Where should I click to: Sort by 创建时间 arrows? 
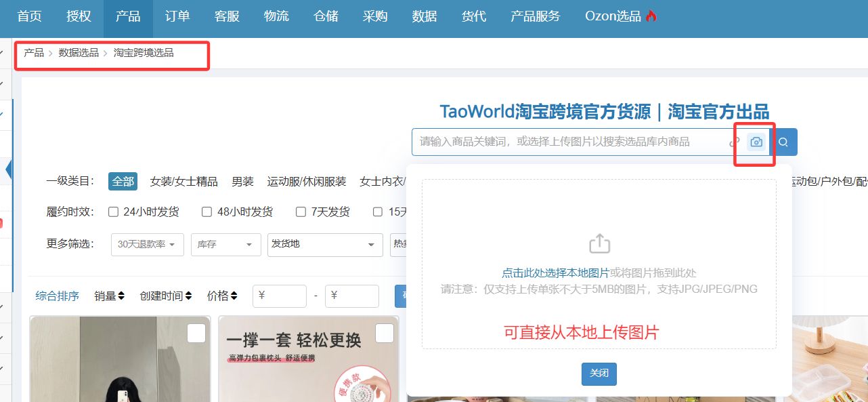(x=188, y=296)
